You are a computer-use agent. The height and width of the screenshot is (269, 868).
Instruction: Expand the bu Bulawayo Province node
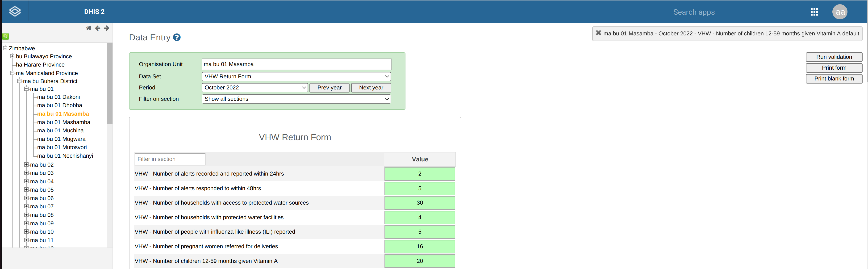pyautogui.click(x=12, y=56)
